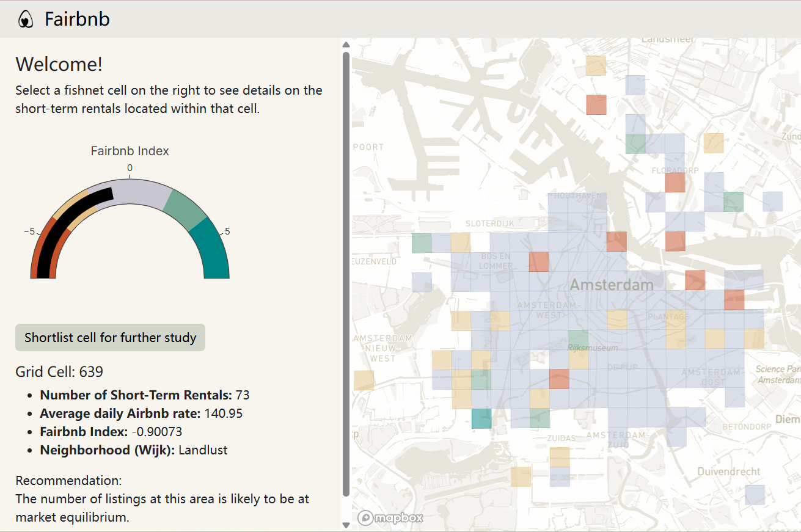Click the "Fairbnb Index" gauge title
The height and width of the screenshot is (532, 801).
tap(130, 151)
